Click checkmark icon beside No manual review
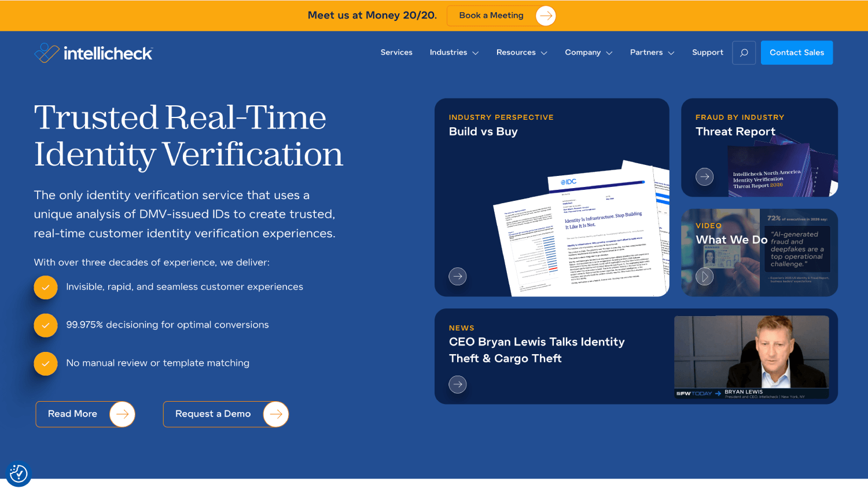 pyautogui.click(x=46, y=363)
